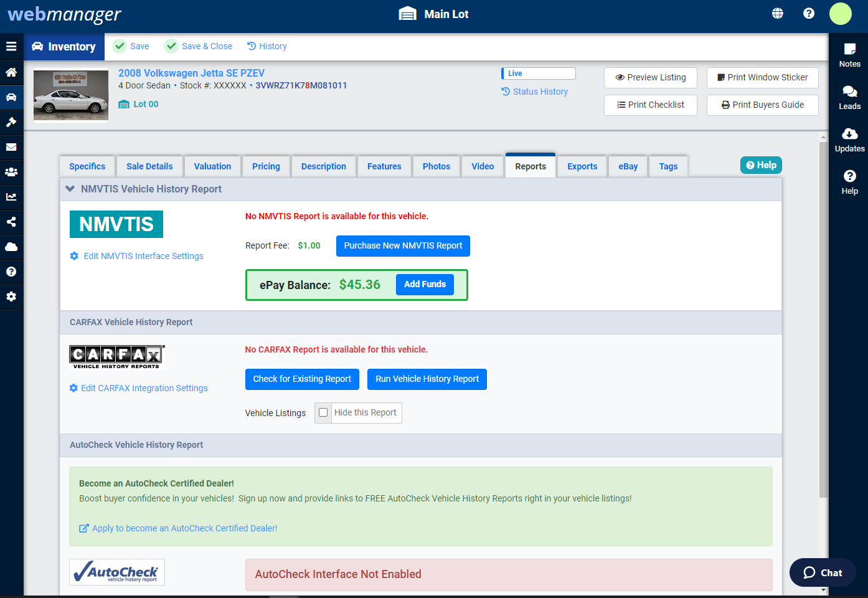The height and width of the screenshot is (598, 868).
Task: Open Notes panel on right
Action: (x=849, y=55)
